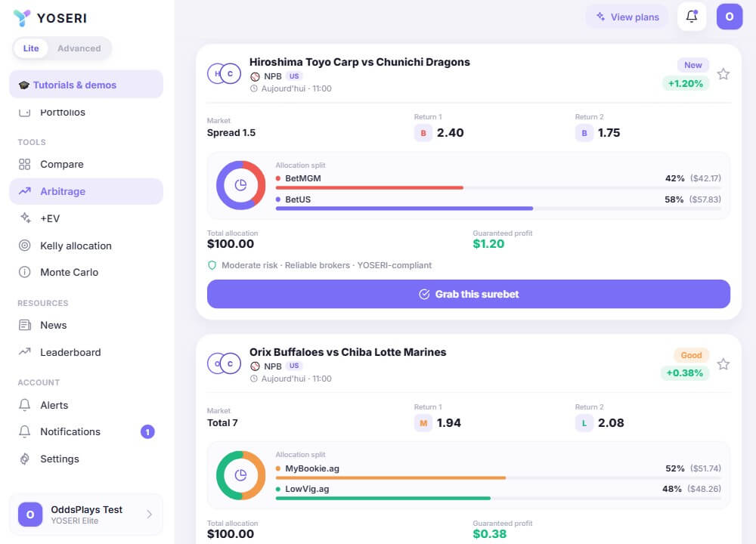The width and height of the screenshot is (756, 544).
Task: Click the Spread 1.5 market label
Action: pyautogui.click(x=231, y=133)
